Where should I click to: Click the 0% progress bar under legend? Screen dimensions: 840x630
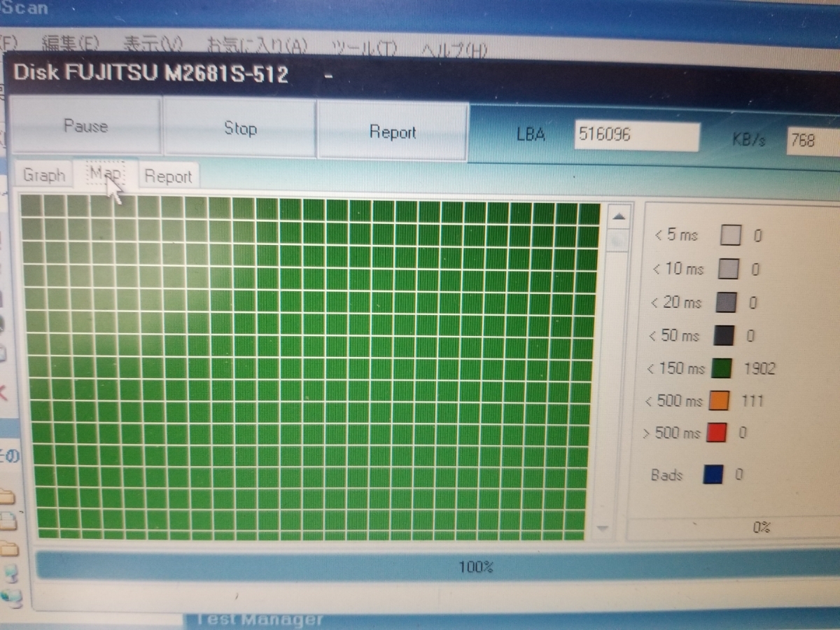[x=733, y=528]
